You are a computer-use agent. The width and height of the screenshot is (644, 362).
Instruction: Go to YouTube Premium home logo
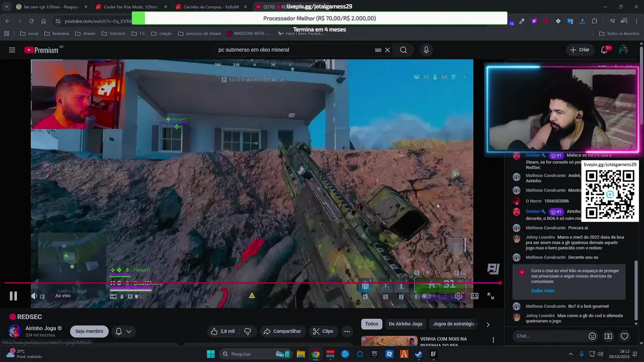point(41,50)
